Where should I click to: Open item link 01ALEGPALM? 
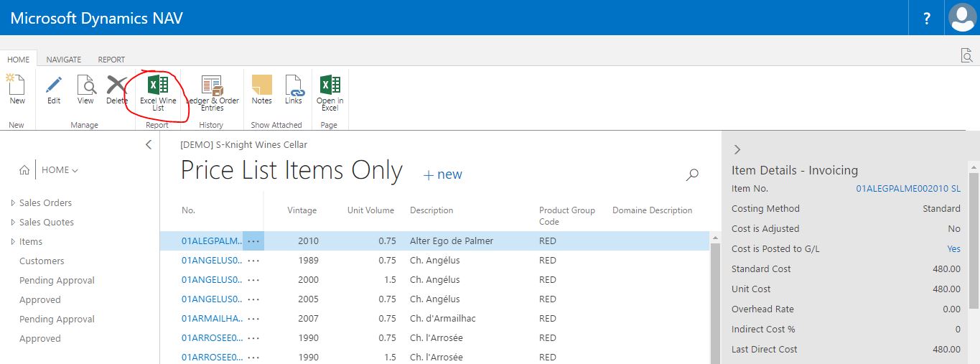(212, 241)
